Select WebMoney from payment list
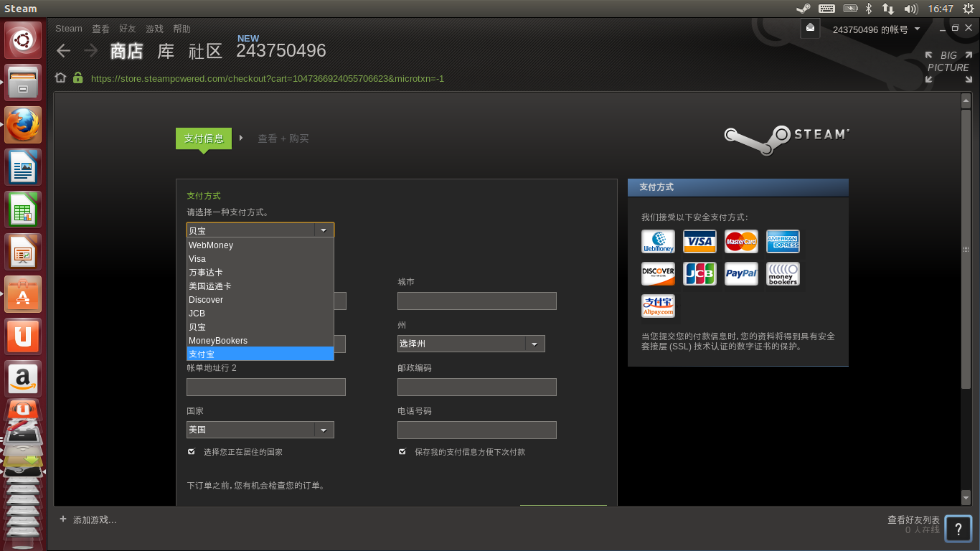The image size is (980, 551). click(260, 245)
